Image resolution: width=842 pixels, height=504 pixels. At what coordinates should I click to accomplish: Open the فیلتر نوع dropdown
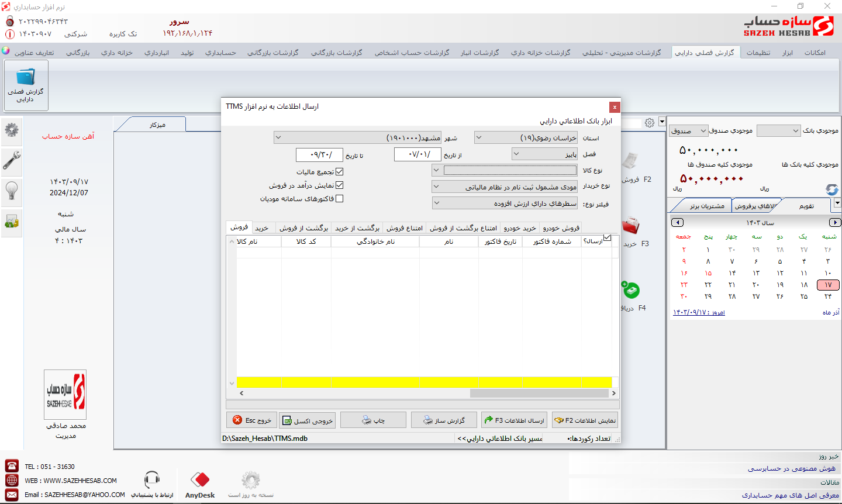point(505,203)
